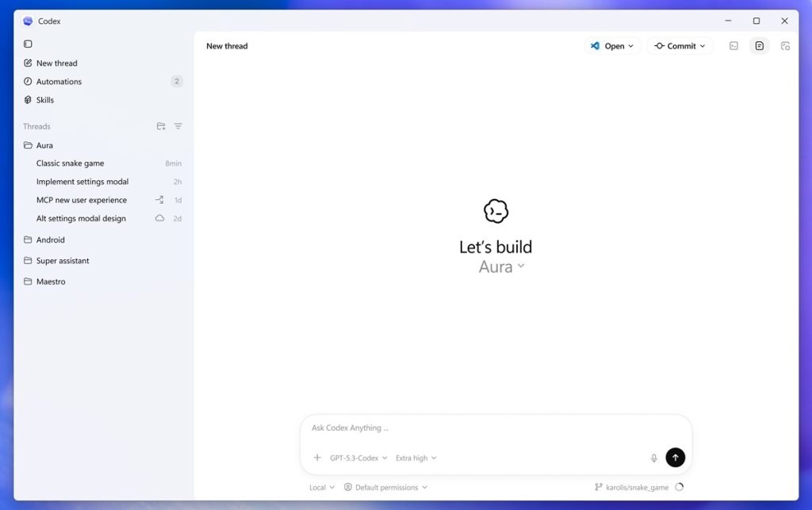The image size is (812, 510).
Task: Open the Extra high reasoning dropdown
Action: point(416,458)
